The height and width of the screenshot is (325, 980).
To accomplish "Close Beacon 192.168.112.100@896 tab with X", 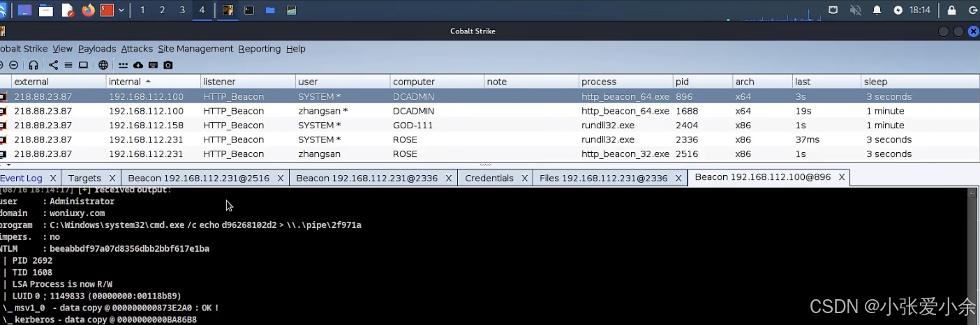I will [x=842, y=178].
